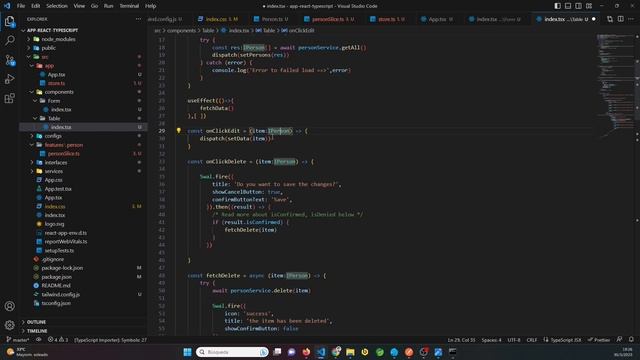Screen dimensions: 640x360
Task: Split the editor to the right
Action: click(x=620, y=19)
